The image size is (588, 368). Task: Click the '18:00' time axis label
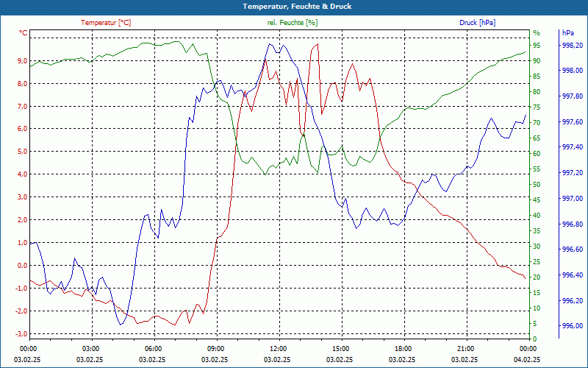402,348
